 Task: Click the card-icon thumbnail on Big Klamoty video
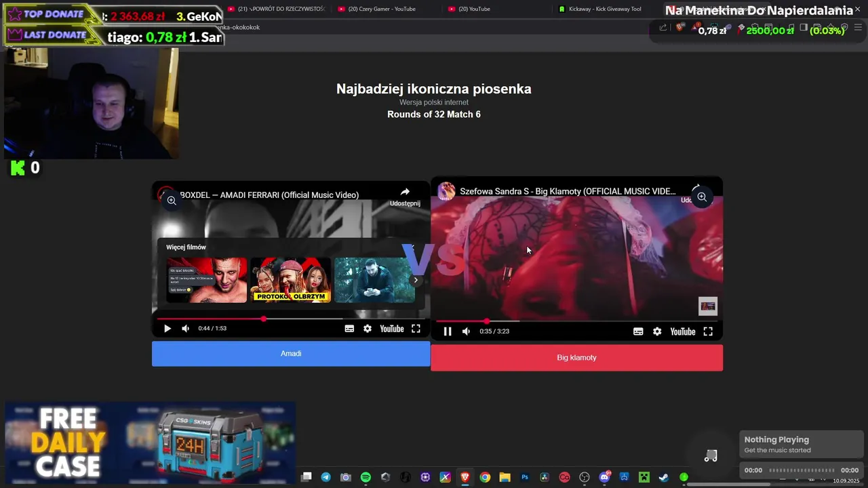(x=707, y=306)
